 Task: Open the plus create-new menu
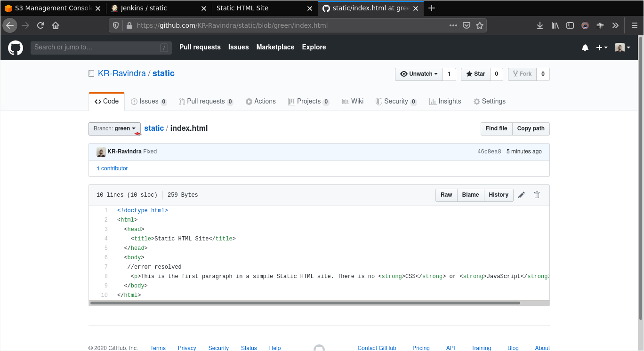click(602, 48)
